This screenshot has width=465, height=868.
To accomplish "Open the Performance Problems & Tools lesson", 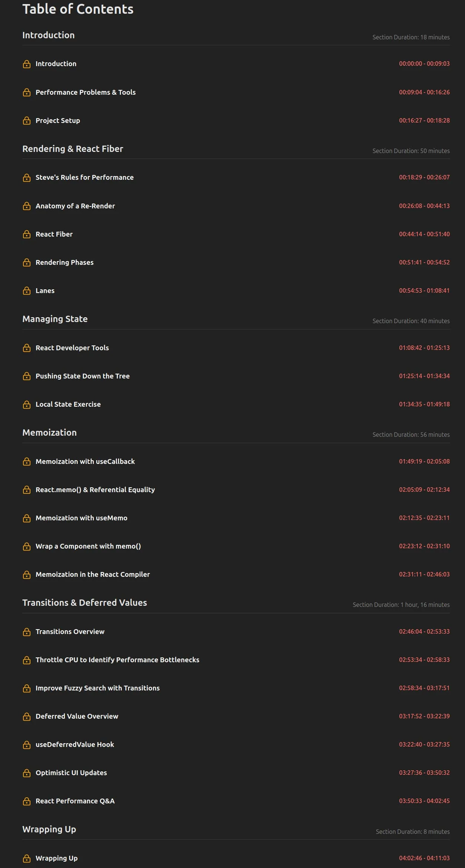I will (85, 92).
